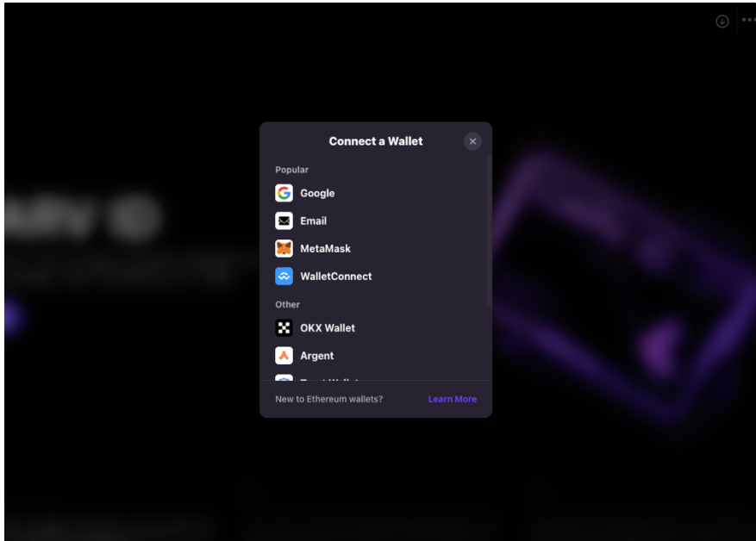Image resolution: width=756 pixels, height=541 pixels.
Task: Click the blue WalletConnect icon
Action: pos(284,277)
